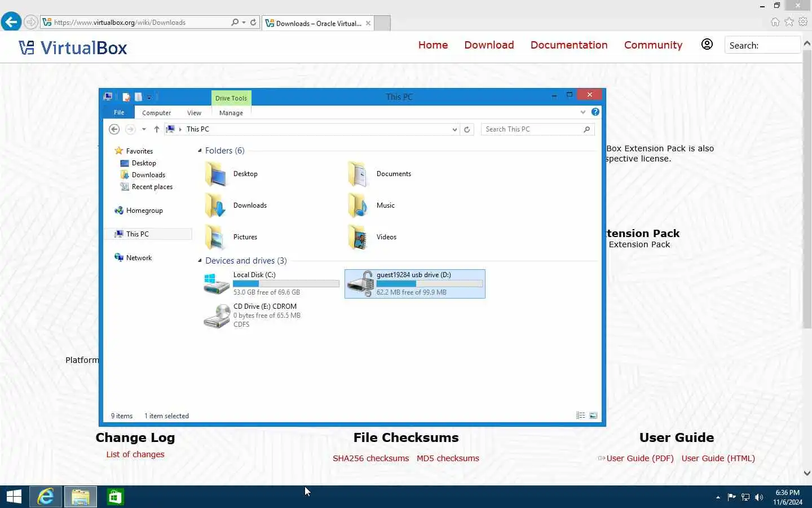This screenshot has height=508, width=812.
Task: Open Customize Quick Access Toolbar dropdown
Action: pos(149,98)
